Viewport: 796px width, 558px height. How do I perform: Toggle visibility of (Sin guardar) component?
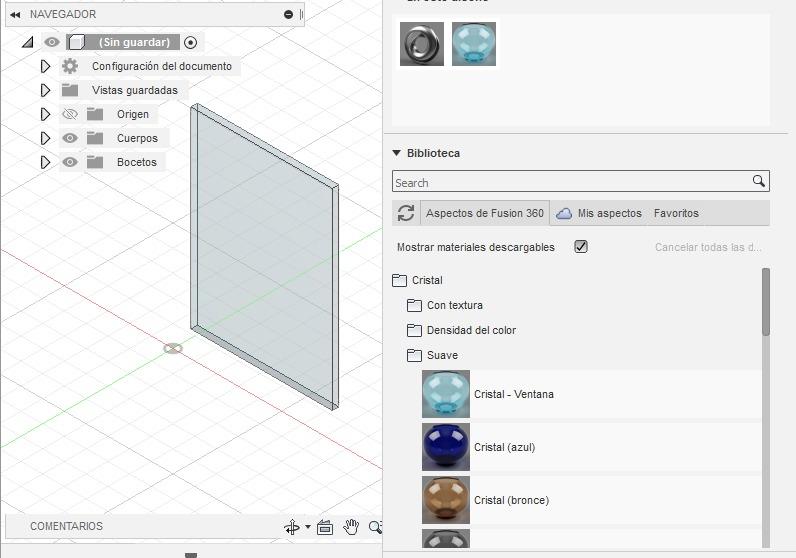(51, 42)
